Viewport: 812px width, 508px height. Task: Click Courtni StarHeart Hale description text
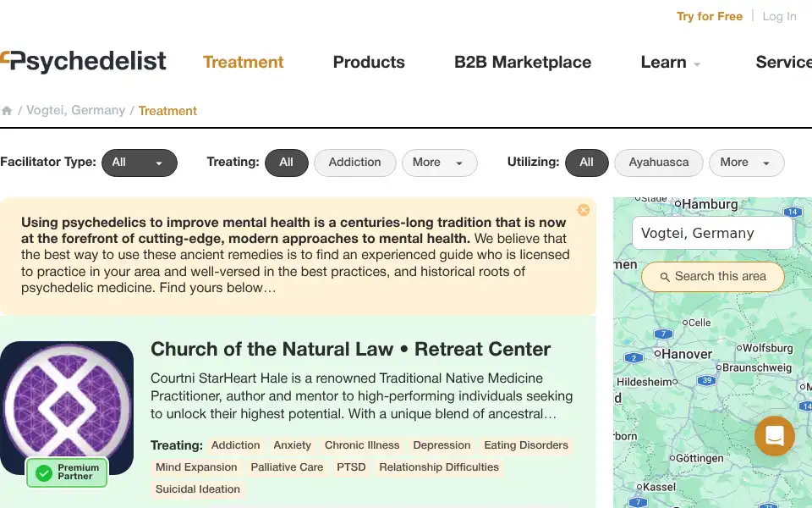click(x=361, y=396)
